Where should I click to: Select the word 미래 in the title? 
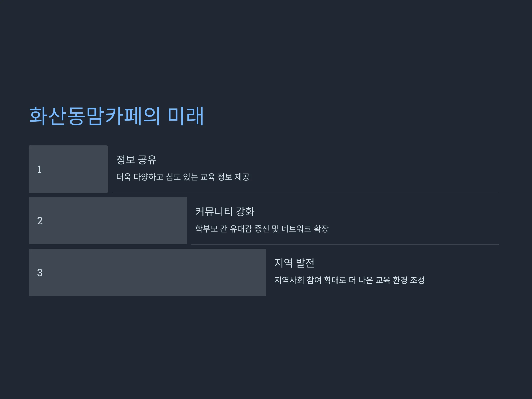[x=186, y=116]
